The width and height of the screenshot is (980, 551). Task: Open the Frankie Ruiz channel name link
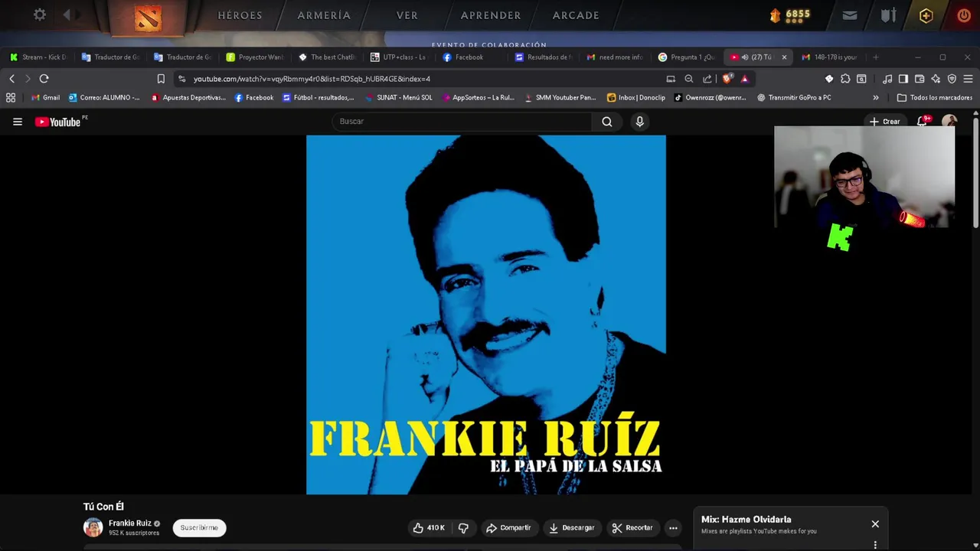(130, 523)
